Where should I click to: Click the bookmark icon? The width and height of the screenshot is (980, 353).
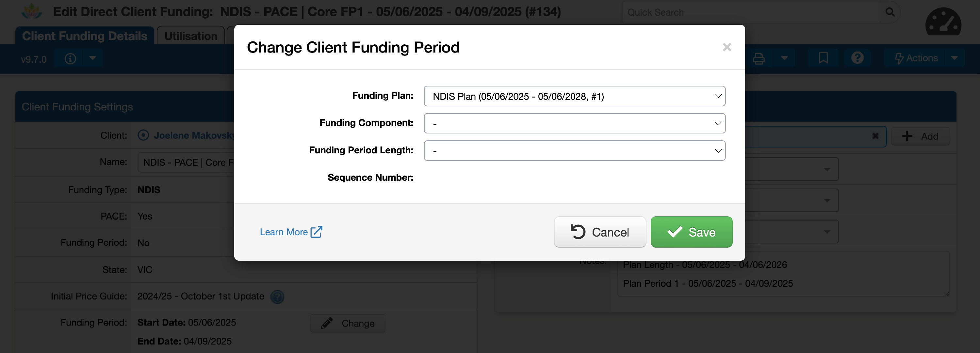[823, 58]
